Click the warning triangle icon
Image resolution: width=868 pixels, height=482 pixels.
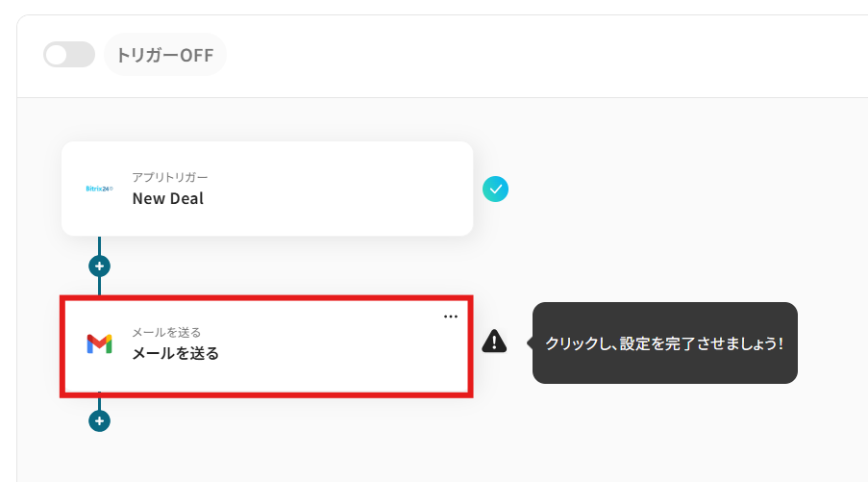(494, 341)
